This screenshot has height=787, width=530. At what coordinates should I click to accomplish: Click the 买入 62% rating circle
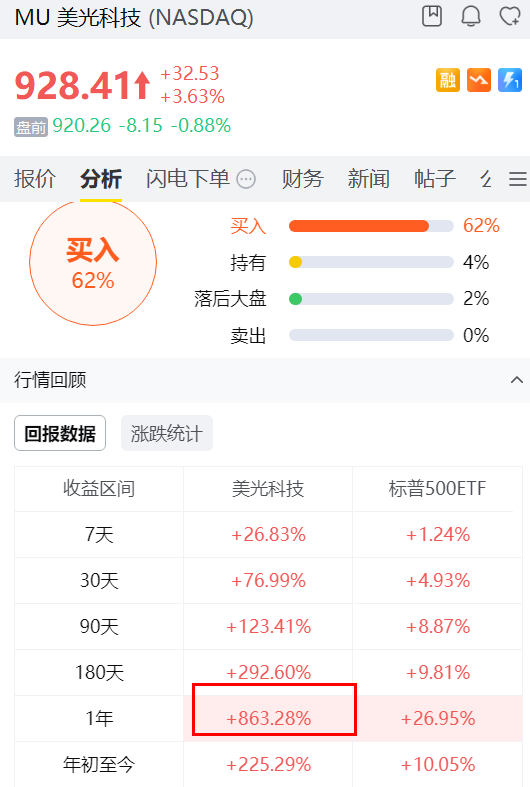click(x=93, y=262)
